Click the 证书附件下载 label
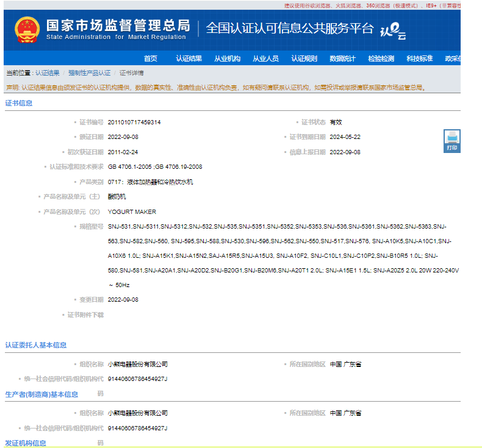482x448 pixels. [x=85, y=315]
